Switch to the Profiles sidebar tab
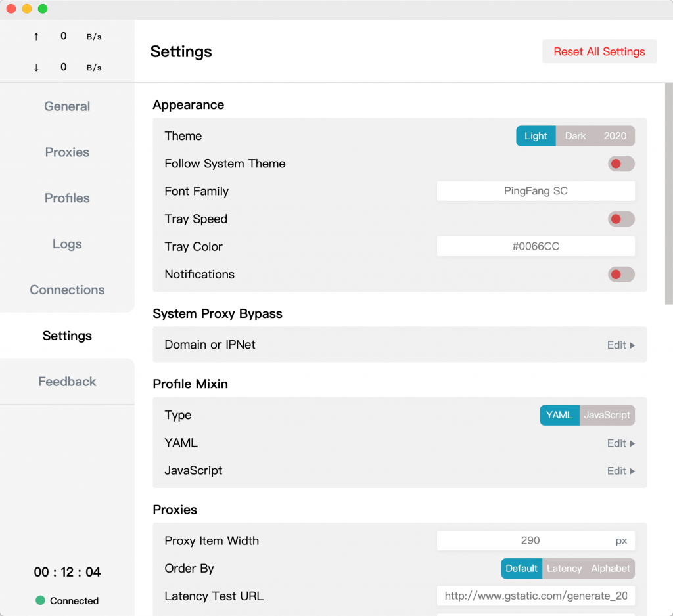 tap(68, 198)
